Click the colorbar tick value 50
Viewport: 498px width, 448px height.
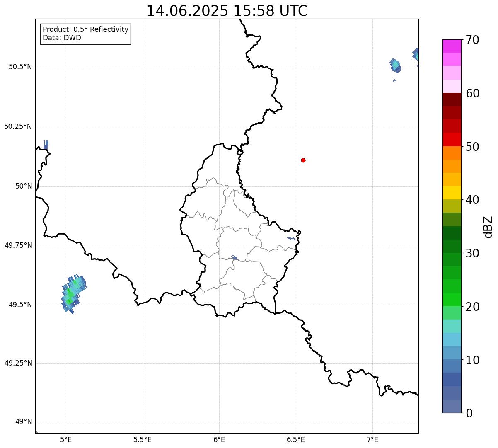pyautogui.click(x=472, y=147)
